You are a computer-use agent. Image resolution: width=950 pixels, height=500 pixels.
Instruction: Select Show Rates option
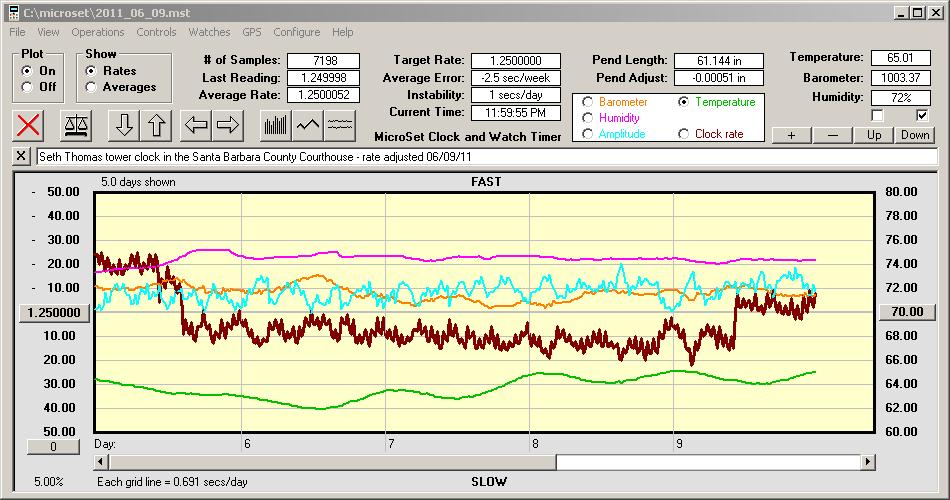[x=90, y=71]
